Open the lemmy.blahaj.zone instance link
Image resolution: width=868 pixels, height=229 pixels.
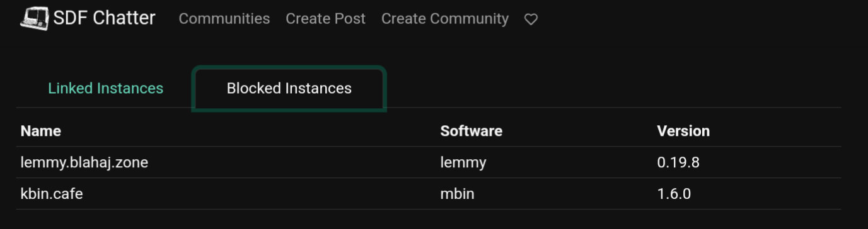coord(84,162)
